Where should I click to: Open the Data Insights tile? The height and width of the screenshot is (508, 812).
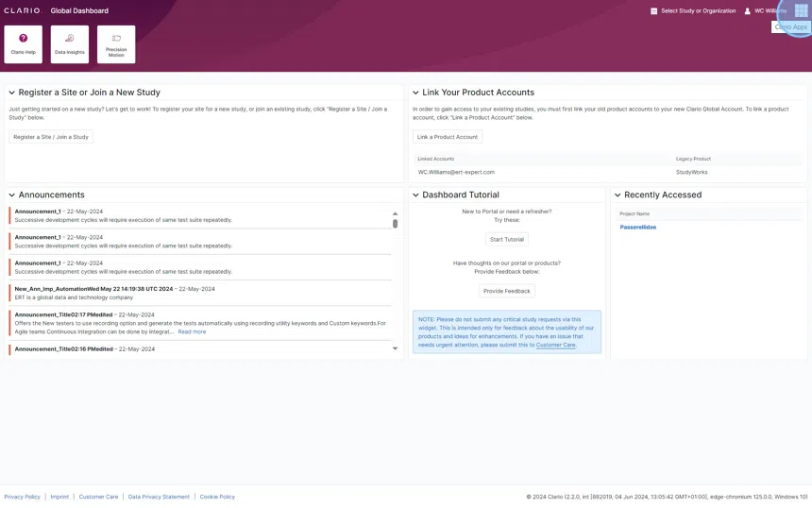(70, 44)
